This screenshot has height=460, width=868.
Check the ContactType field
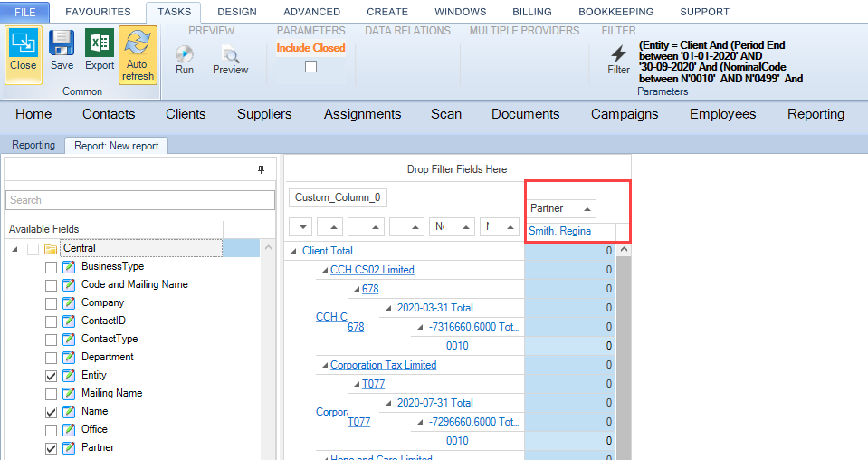click(x=51, y=340)
